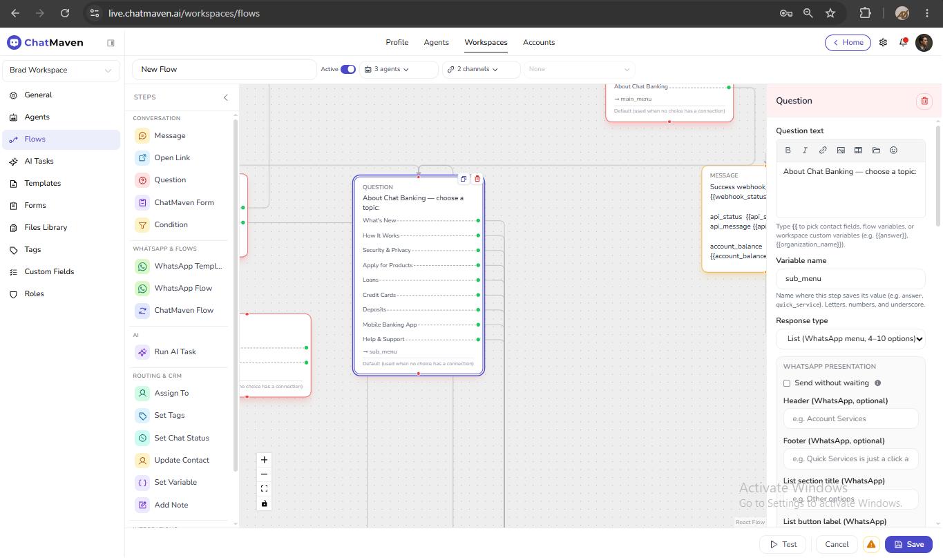
Task: Delete the Question step via panel trash icon
Action: pyautogui.click(x=924, y=101)
